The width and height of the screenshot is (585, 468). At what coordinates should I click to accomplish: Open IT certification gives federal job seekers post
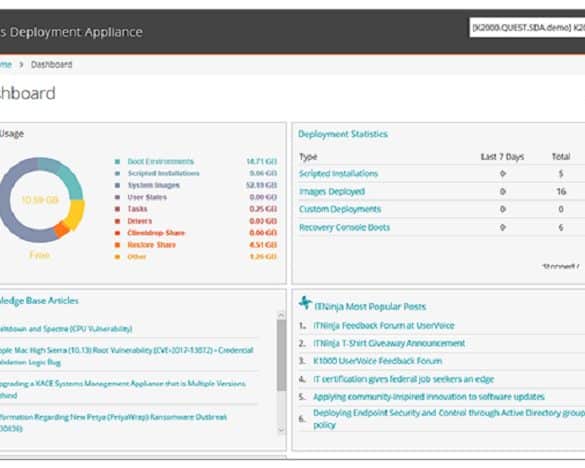tap(404, 380)
